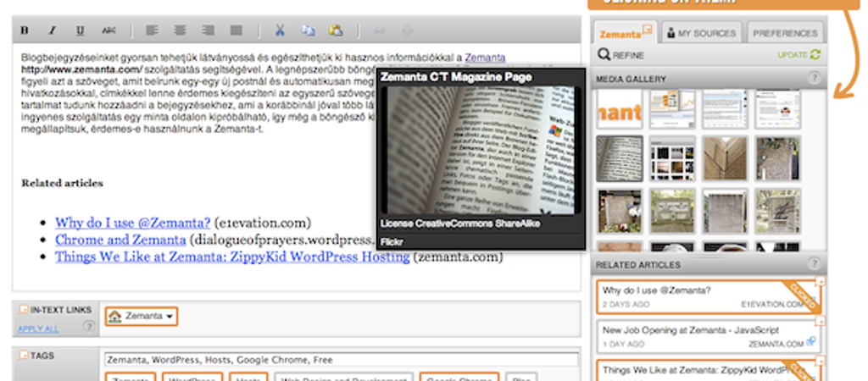Viewport: 868px width, 381px height.
Task: Click the 'Zemanta C'T Magazine Page' popup title
Action: tap(456, 77)
